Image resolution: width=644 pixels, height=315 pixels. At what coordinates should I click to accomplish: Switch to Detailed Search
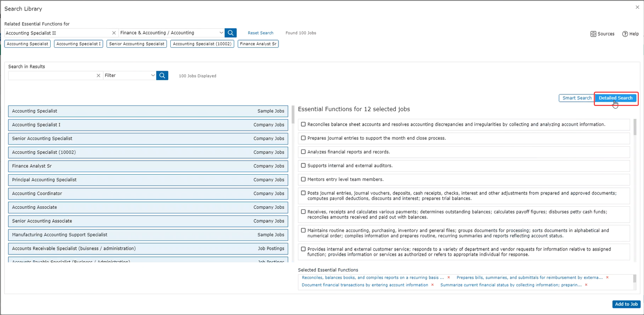(615, 98)
